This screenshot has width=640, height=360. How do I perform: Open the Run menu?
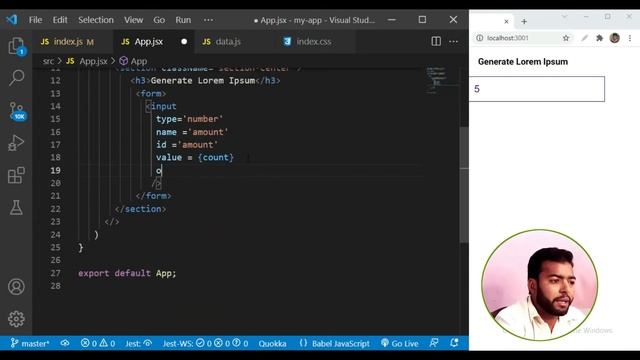[x=183, y=20]
